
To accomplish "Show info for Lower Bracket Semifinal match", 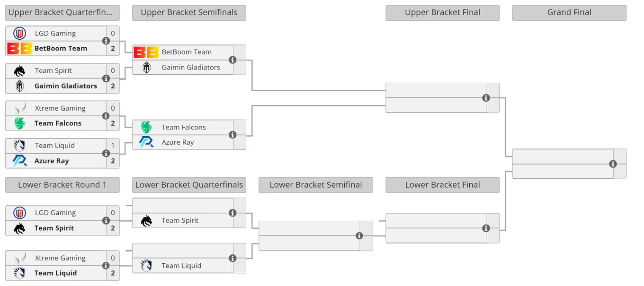I will tap(359, 235).
